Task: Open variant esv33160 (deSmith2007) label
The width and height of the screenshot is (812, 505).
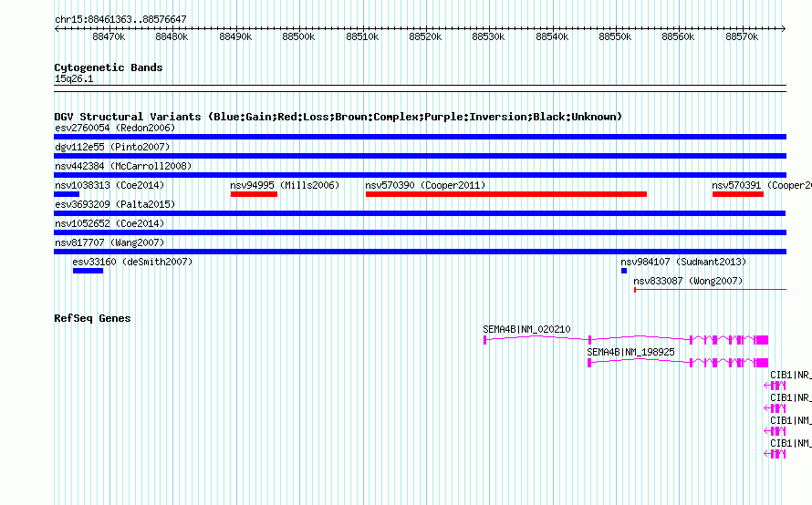Action: pos(132,262)
